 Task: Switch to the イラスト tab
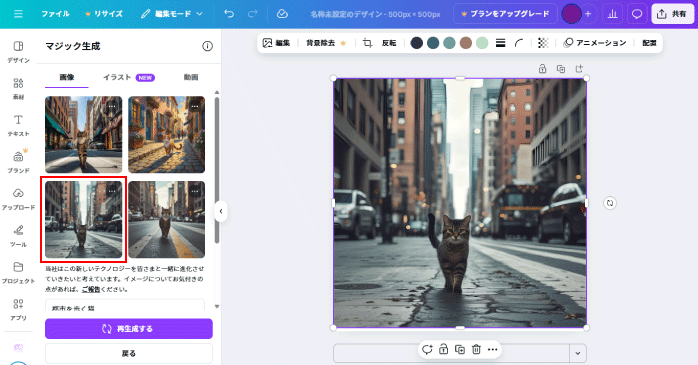(x=129, y=77)
